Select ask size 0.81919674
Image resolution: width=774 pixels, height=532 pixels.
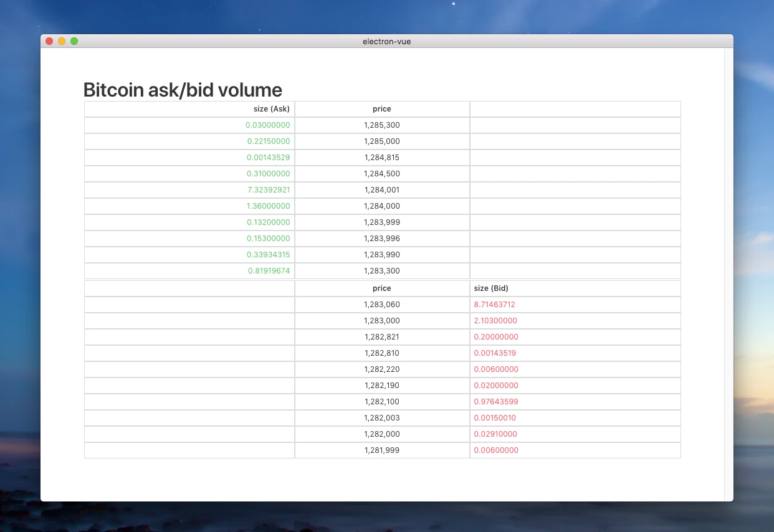268,271
